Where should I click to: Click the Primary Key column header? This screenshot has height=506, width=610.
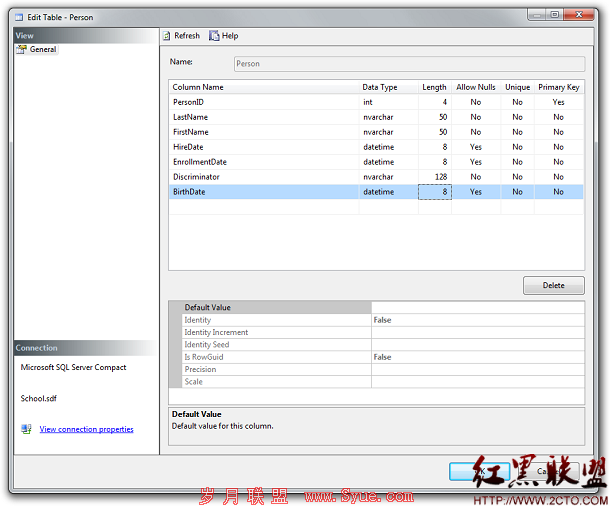(559, 87)
